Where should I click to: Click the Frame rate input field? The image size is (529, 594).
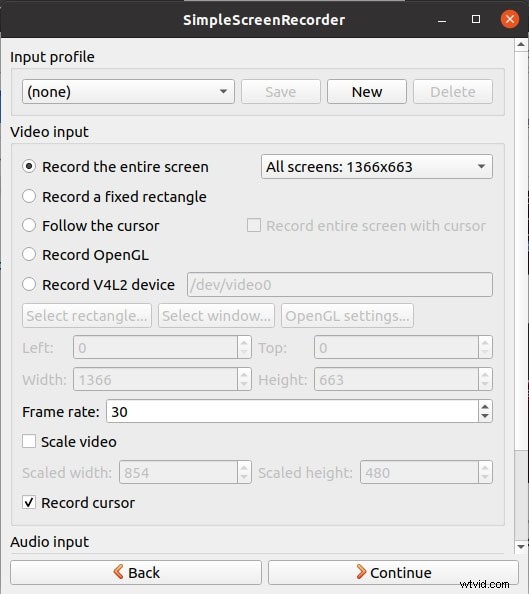tap(292, 411)
